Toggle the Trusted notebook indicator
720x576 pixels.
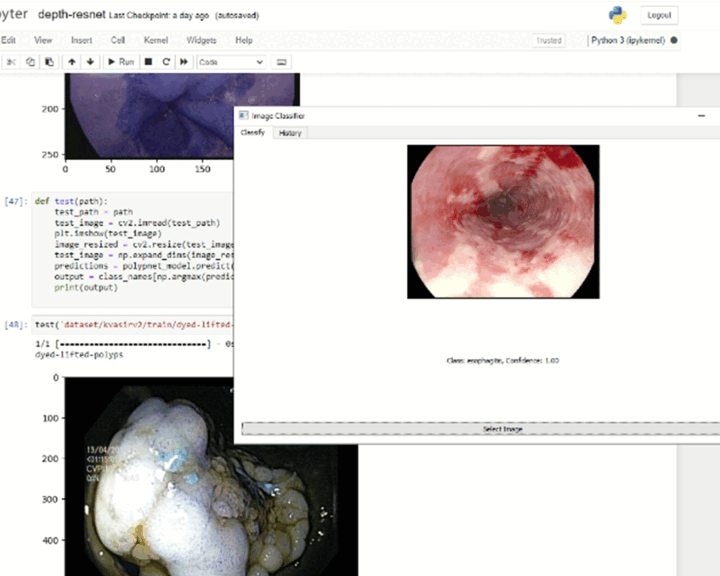point(548,40)
